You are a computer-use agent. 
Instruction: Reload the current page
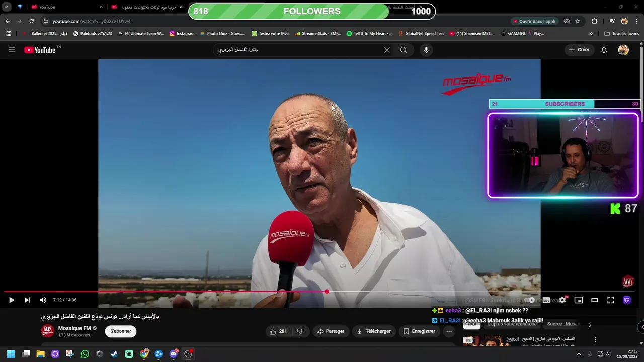coord(31,21)
